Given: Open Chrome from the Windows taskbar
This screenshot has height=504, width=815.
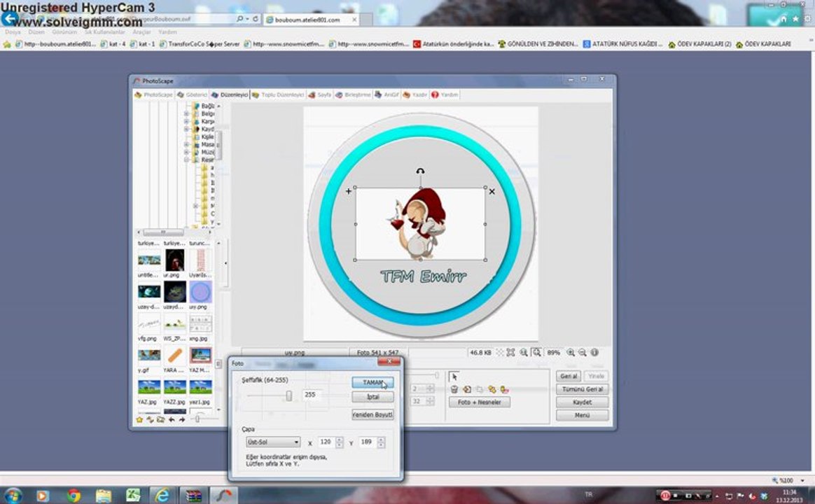Looking at the screenshot, I should (74, 495).
